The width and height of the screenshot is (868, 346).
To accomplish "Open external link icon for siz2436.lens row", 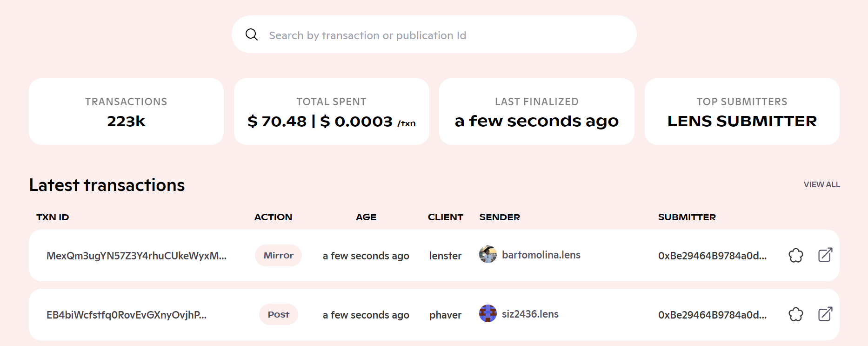I will click(825, 314).
